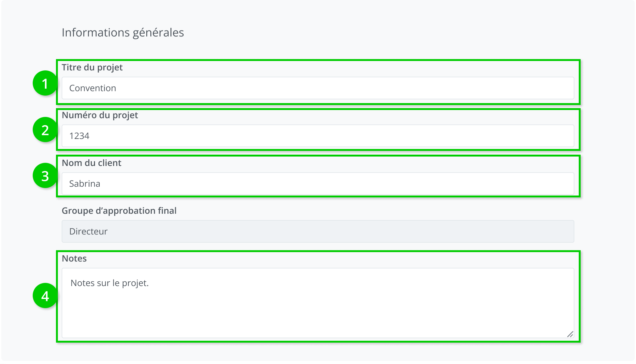
Task: Click the "Informations générales" heading
Action: [x=123, y=33]
